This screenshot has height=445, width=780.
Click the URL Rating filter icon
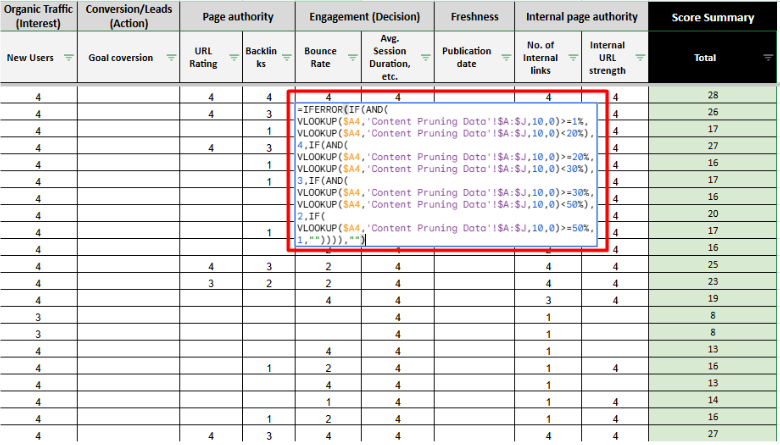tap(232, 58)
